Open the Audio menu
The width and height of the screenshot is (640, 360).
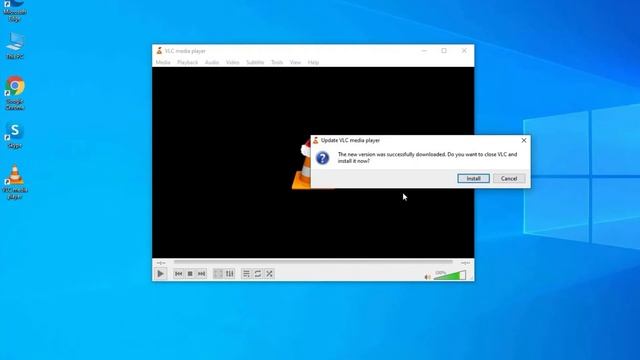(212, 62)
